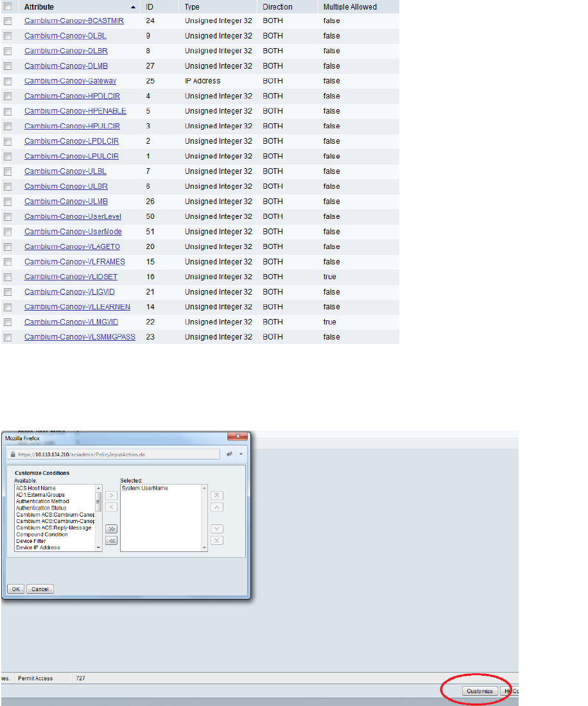Sort by the Direction column header
588x706 pixels.
coord(277,7)
